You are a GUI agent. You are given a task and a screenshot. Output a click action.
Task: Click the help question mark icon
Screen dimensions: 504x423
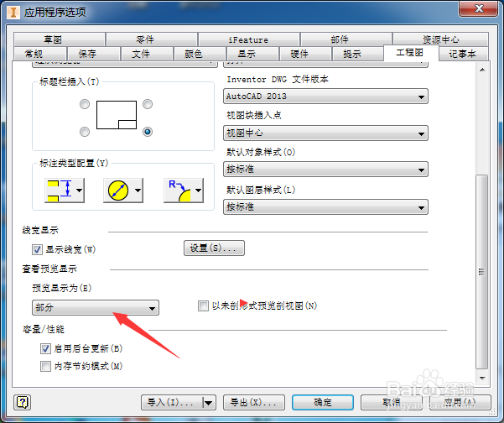23,402
